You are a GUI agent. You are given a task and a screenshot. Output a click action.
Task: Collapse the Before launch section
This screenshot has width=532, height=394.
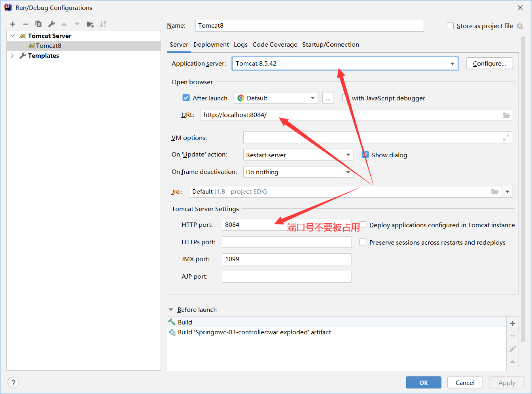[x=171, y=310]
